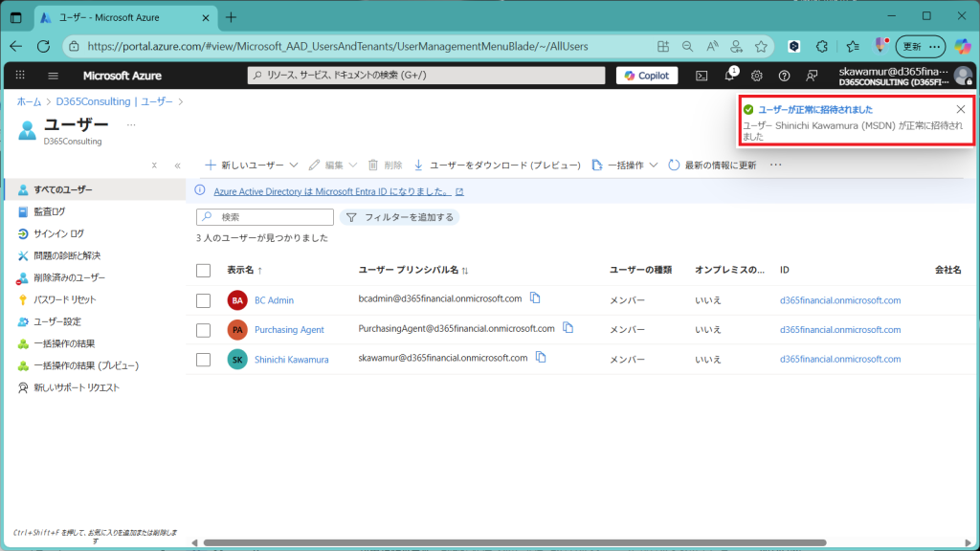Open the Azure portal hamburger menu
Viewport: 980px width, 551px height.
tap(53, 76)
